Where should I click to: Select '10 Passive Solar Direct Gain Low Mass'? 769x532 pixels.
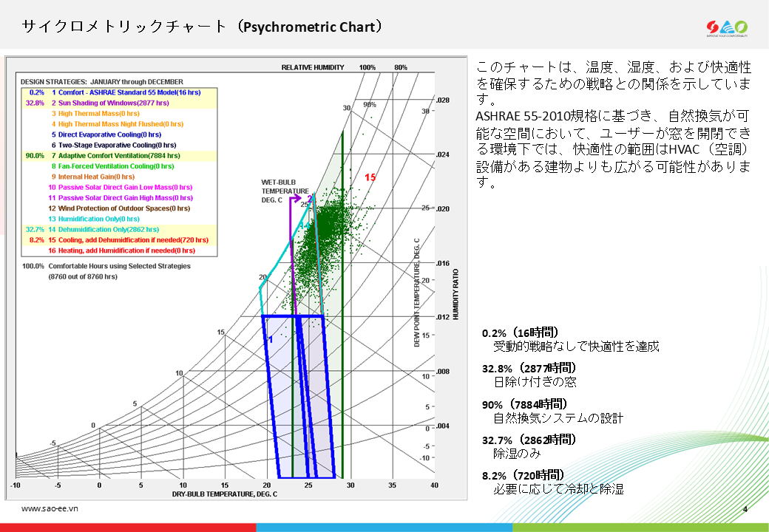(x=120, y=187)
